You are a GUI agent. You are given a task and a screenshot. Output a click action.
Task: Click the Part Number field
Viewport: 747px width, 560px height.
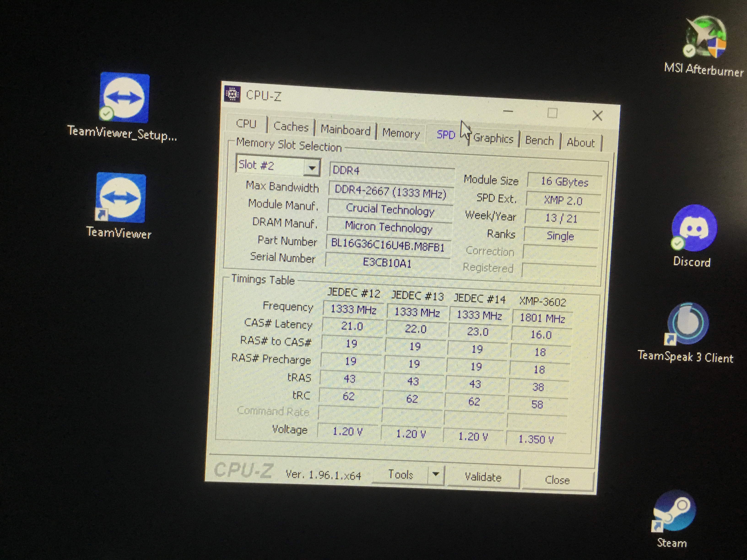[x=388, y=244]
